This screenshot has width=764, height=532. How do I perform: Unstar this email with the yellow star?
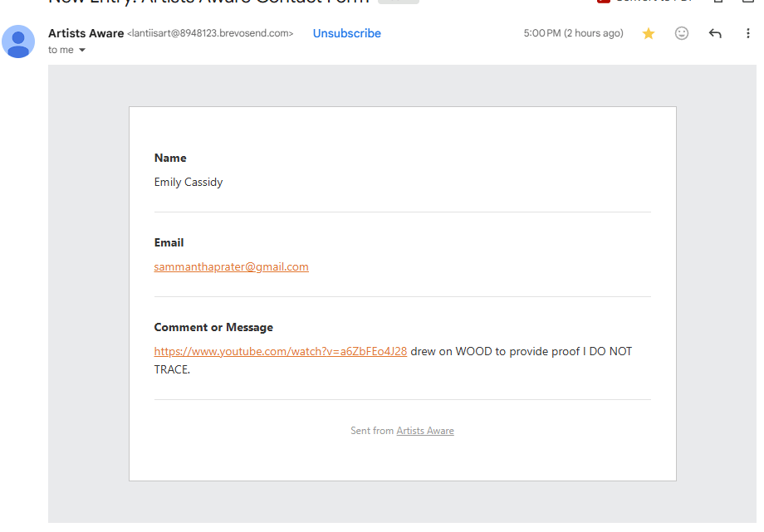(x=648, y=34)
